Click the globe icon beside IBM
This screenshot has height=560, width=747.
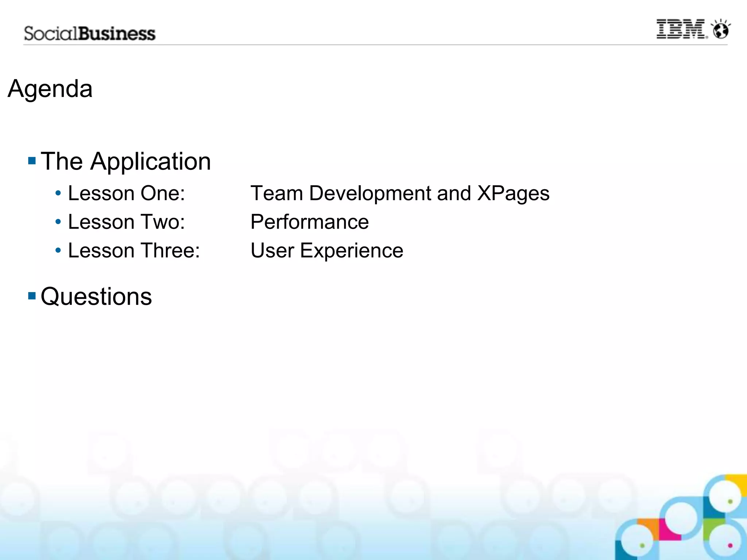[x=721, y=29]
